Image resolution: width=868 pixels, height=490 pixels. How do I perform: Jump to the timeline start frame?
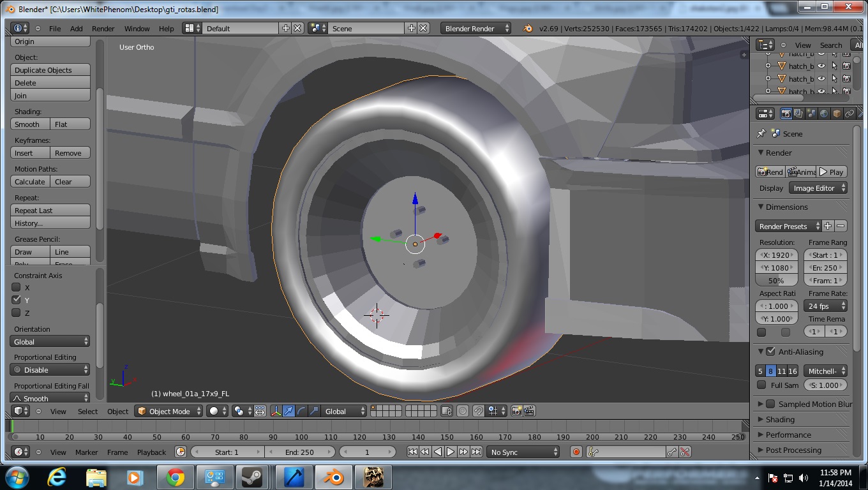pyautogui.click(x=412, y=452)
